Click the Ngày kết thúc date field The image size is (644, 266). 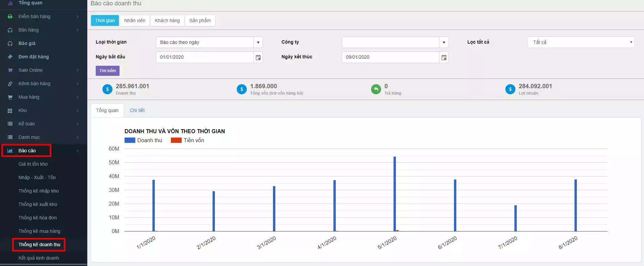point(391,57)
